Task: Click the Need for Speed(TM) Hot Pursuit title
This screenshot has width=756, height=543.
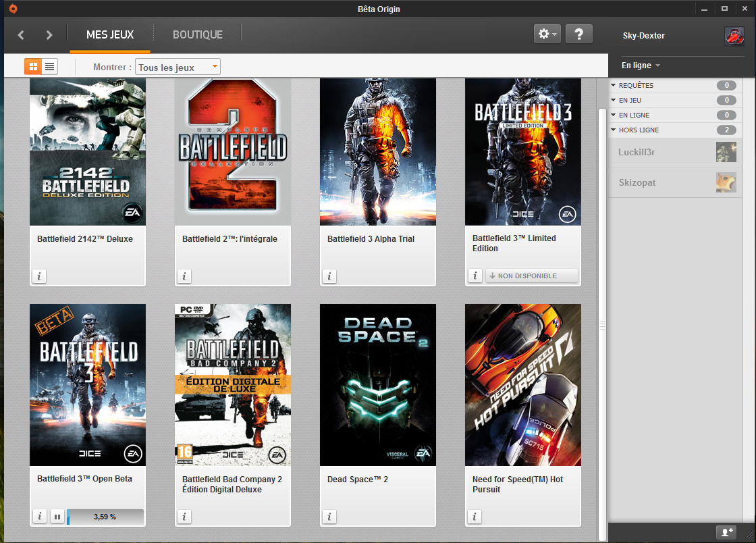Action: [x=518, y=484]
